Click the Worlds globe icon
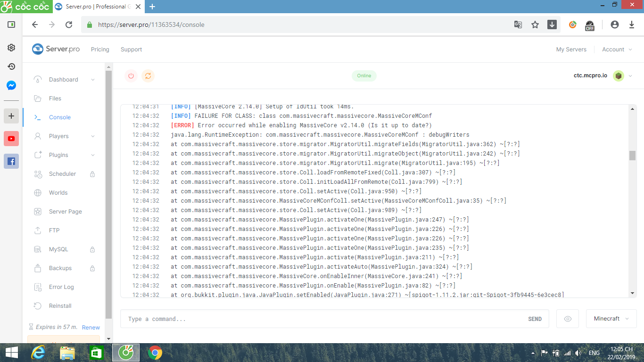Viewport: 644px width, 362px height. tap(38, 193)
